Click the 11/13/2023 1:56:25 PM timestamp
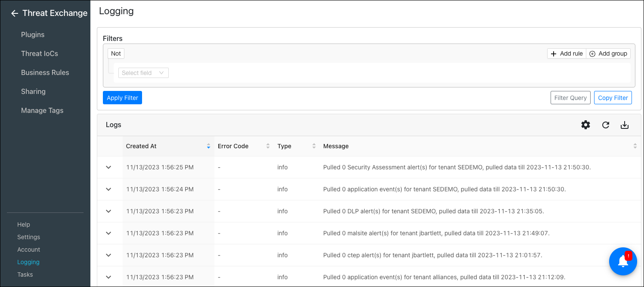This screenshot has width=644, height=287. (160, 167)
